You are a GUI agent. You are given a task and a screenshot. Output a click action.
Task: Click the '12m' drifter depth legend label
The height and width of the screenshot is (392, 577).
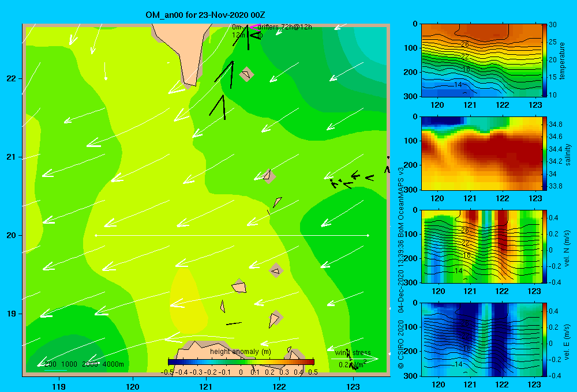pos(238,35)
